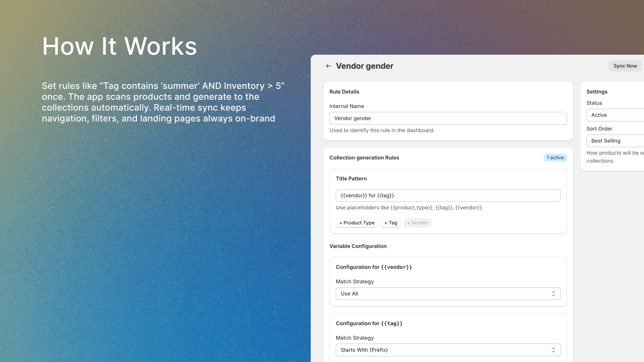This screenshot has width=644, height=362.
Task: Click the Collection generation Rules heading
Action: 364,158
